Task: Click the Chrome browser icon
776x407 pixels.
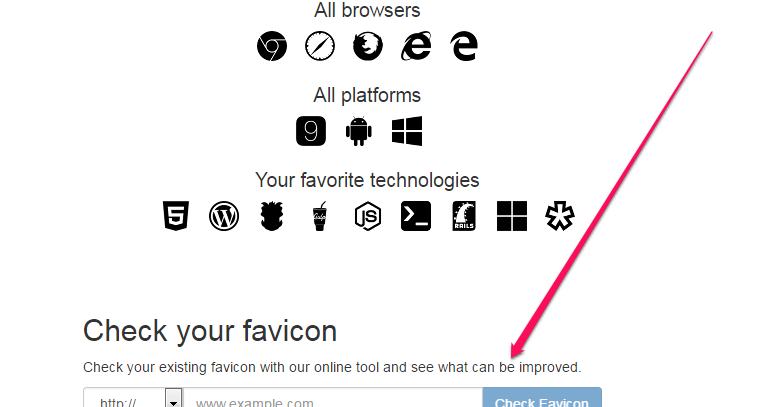Action: tap(272, 46)
